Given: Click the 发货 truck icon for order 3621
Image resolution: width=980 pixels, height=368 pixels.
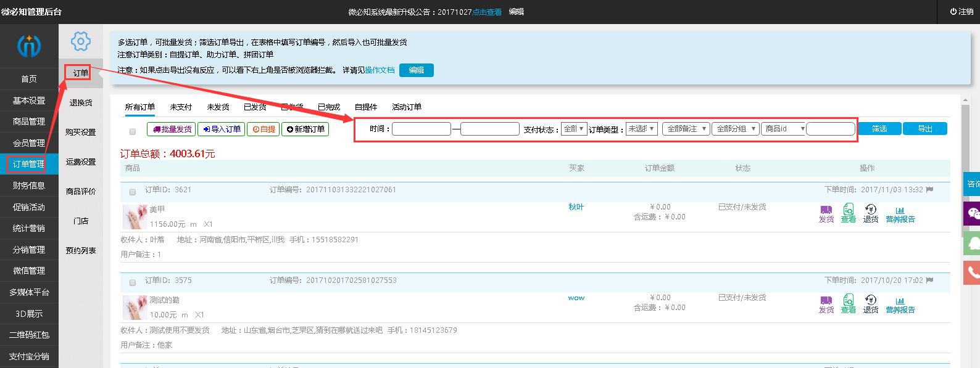Looking at the screenshot, I should coord(826,210).
